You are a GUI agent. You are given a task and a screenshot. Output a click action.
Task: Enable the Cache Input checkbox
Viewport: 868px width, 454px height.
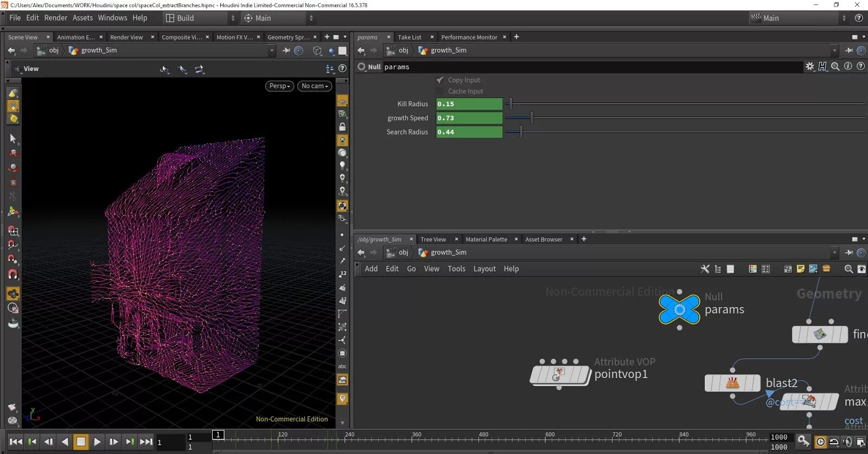tap(440, 92)
